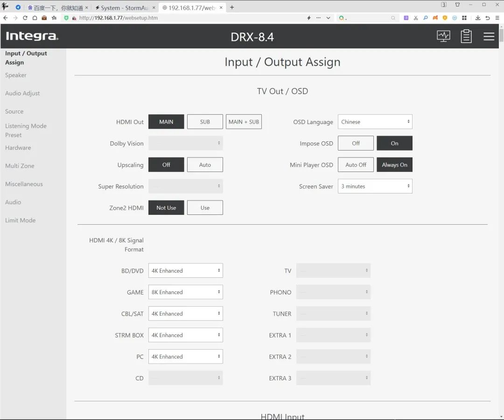Turn Upscaling Off
The width and height of the screenshot is (504, 420).
166,165
